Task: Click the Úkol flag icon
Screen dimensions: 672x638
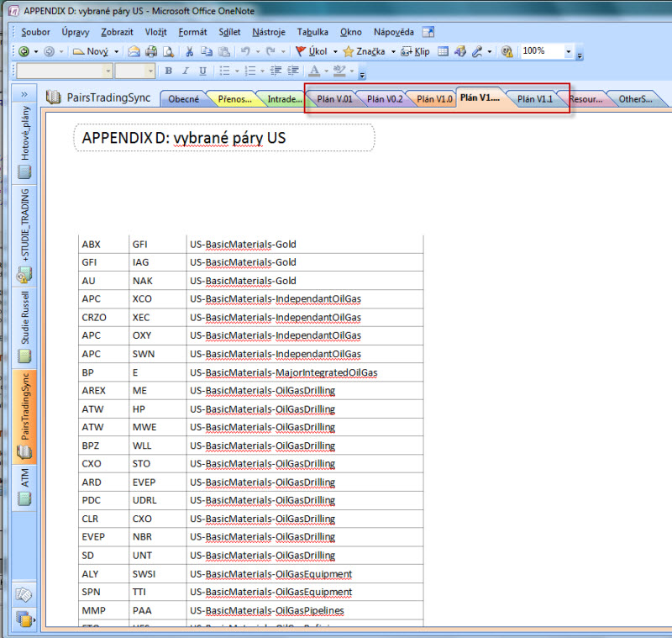Action: pyautogui.click(x=301, y=51)
